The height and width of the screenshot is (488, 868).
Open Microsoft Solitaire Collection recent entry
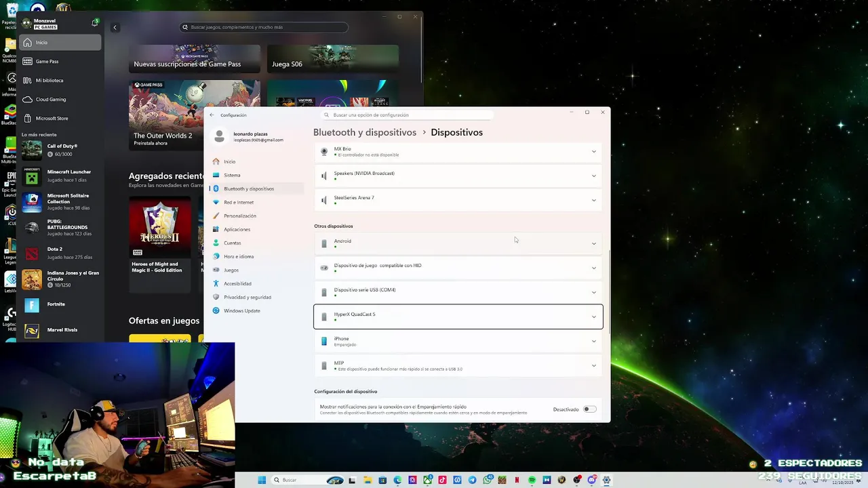coord(60,202)
